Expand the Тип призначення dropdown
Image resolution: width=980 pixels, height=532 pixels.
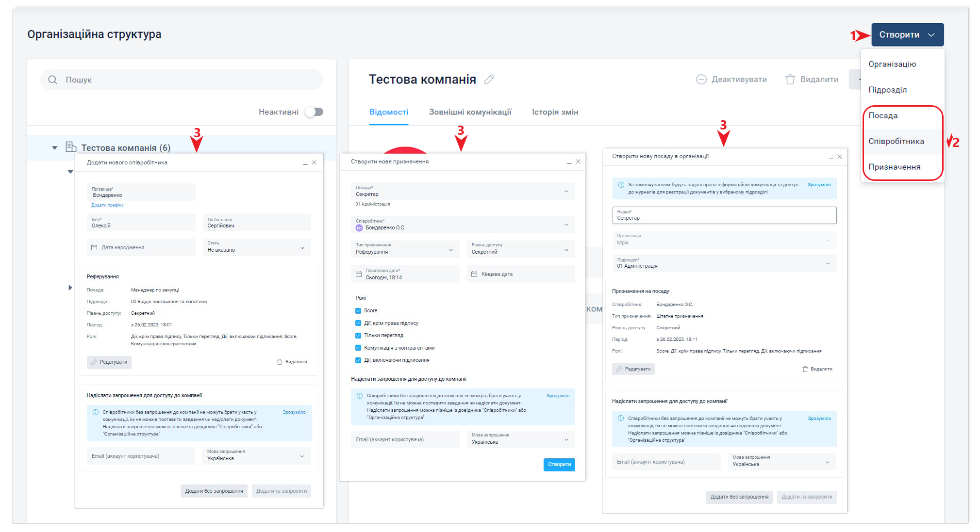coord(404,249)
